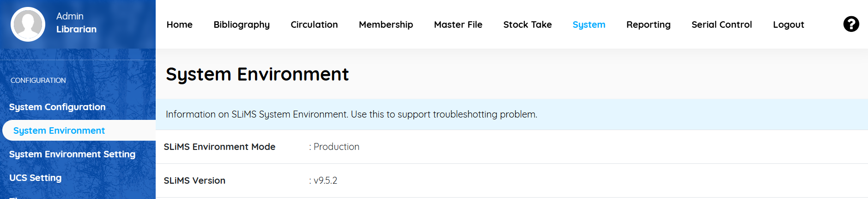Open the Reporting module

tap(649, 25)
